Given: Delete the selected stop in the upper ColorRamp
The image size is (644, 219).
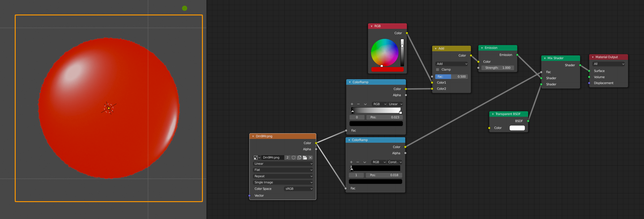Looking at the screenshot, I should 359,104.
